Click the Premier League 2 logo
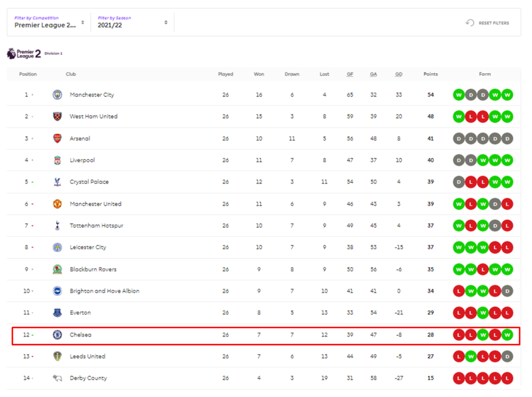 pyautogui.click(x=24, y=54)
